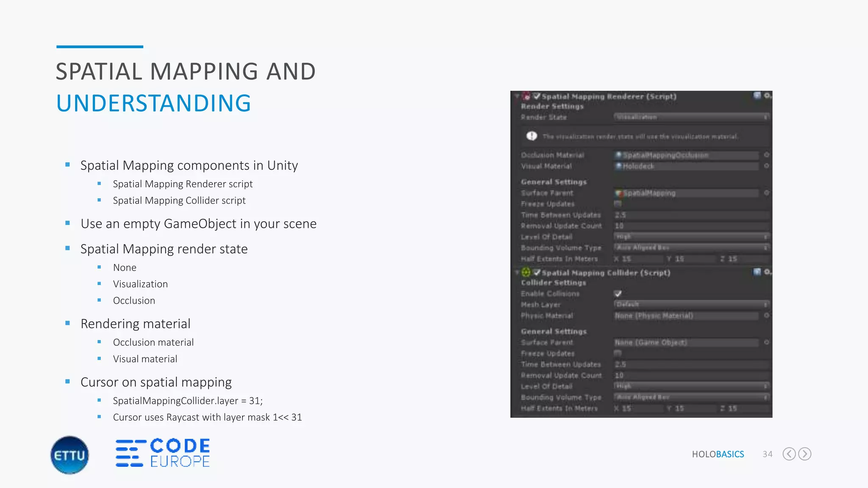Toggle the Enable Collisions checkbox

[618, 294]
